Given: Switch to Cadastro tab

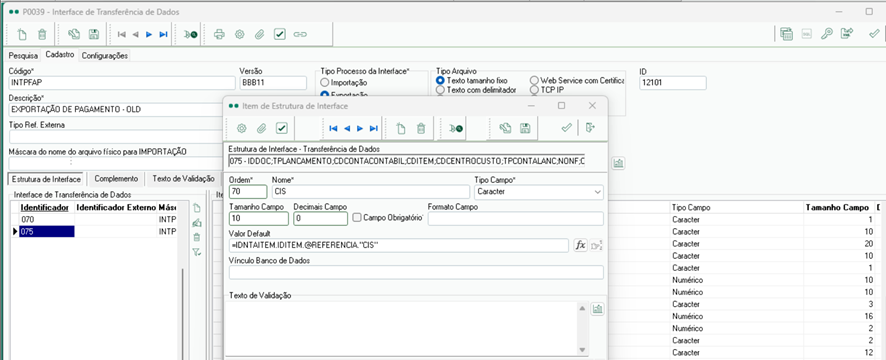Looking at the screenshot, I should tap(59, 55).
